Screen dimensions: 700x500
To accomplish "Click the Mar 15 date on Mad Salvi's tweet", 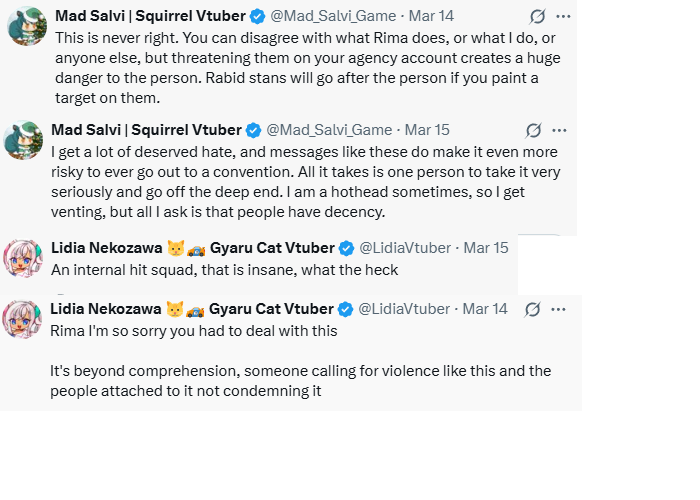I will tap(427, 130).
